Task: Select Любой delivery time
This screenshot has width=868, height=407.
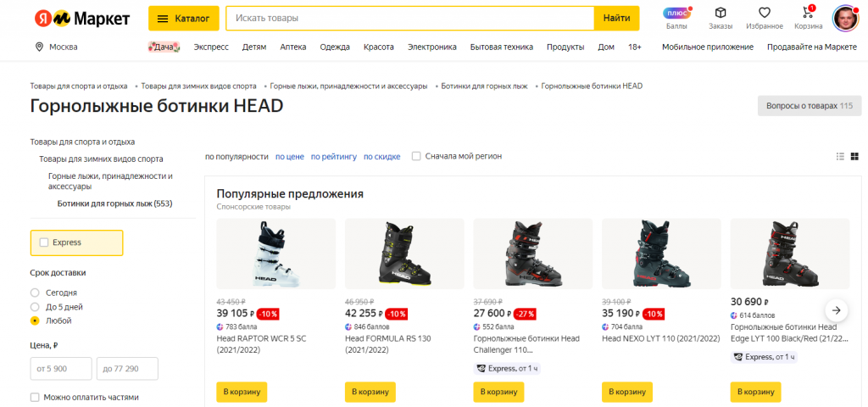Action: (35, 321)
